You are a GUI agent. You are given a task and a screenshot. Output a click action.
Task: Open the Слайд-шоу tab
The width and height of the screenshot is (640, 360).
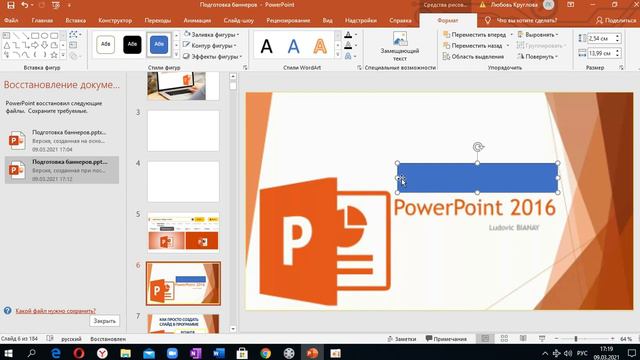click(x=239, y=20)
